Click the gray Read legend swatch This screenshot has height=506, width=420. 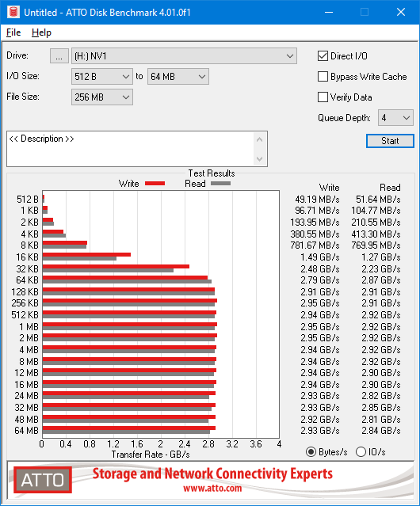tap(220, 183)
